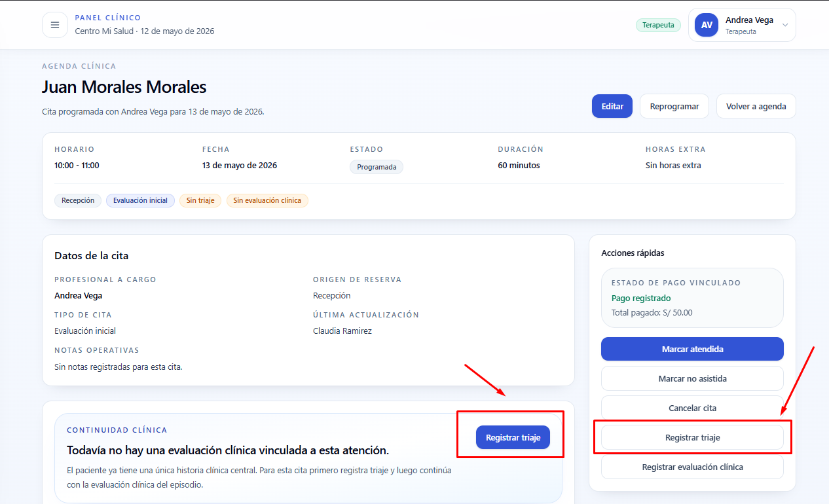Go back via Volver a agenda

pos(756,106)
